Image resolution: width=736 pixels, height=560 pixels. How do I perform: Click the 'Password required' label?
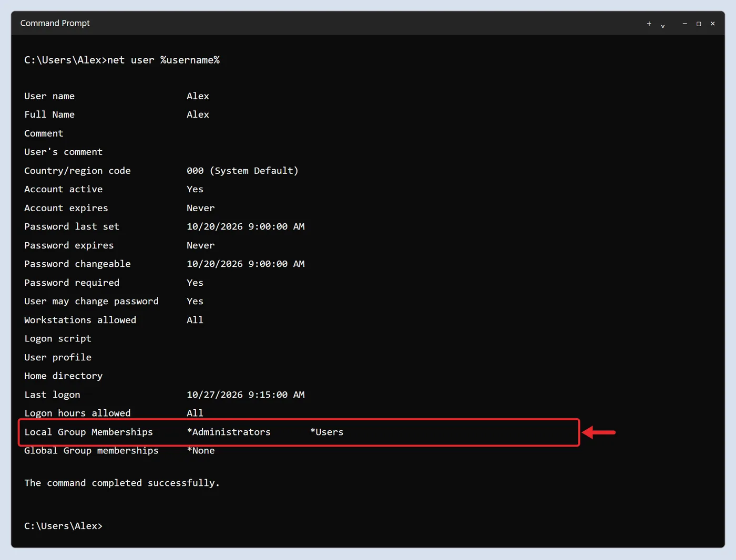coord(71,283)
